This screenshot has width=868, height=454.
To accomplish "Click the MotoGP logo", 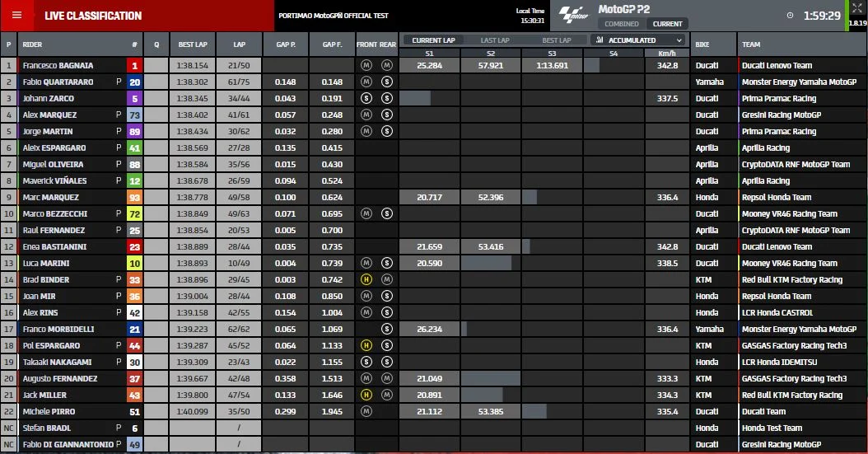I will 573,15.
